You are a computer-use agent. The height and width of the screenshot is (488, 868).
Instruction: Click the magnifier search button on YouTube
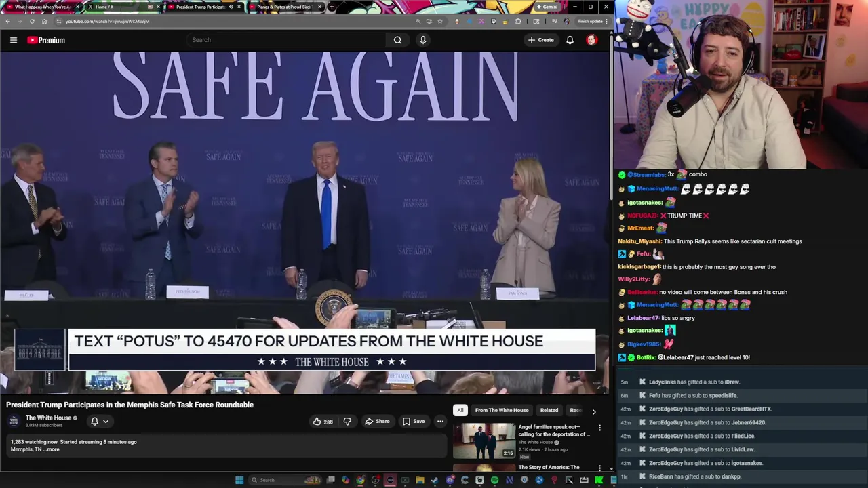(397, 40)
